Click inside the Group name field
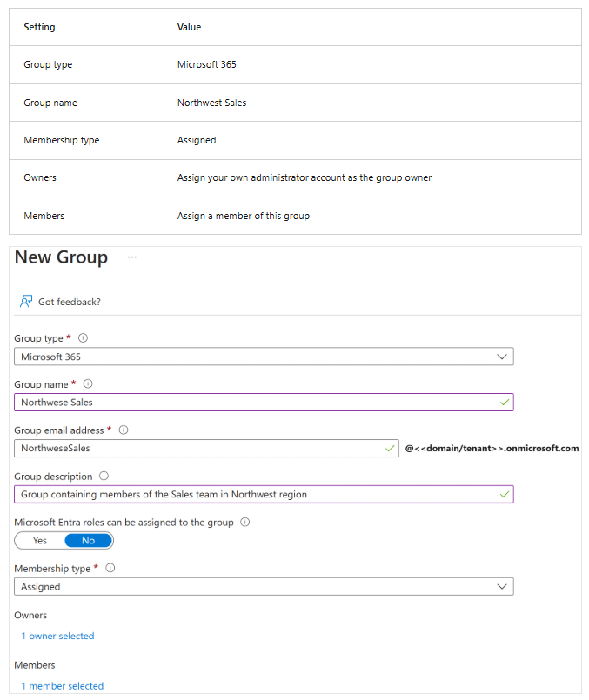Screen dimensions: 589x700 click(x=252, y=403)
